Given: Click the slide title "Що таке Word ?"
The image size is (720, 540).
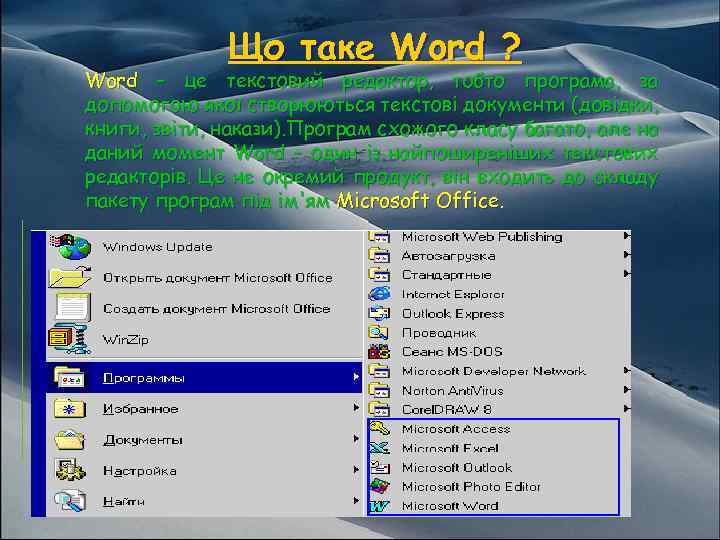Looking at the screenshot, I should (375, 46).
